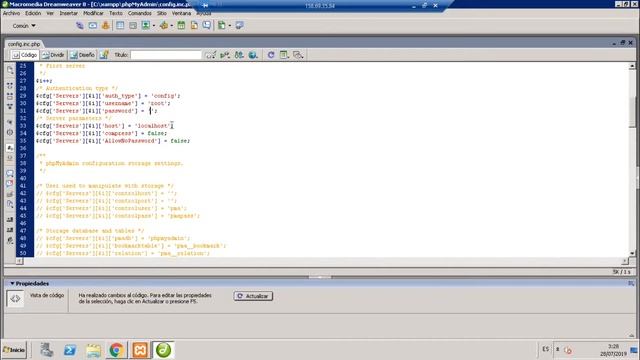Click the Visual Aids icon
Viewport: 640px width, 360px height.
[x=298, y=55]
